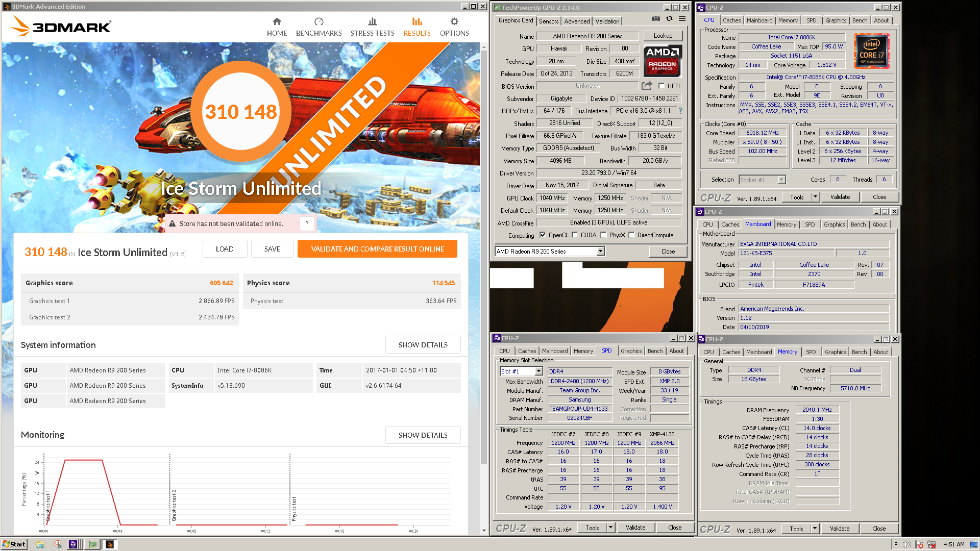
Task: Toggle the OpenCL checkbox in GPU-Z
Action: click(x=543, y=235)
